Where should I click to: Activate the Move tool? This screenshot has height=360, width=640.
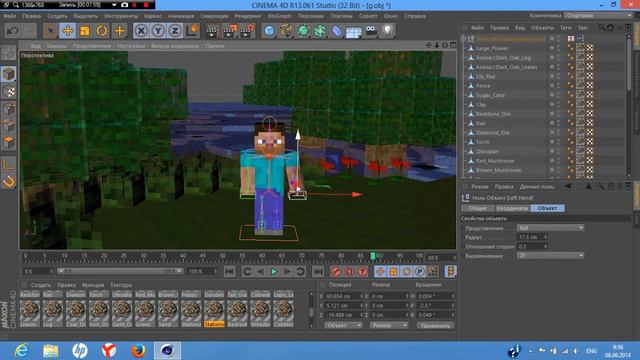click(x=67, y=31)
